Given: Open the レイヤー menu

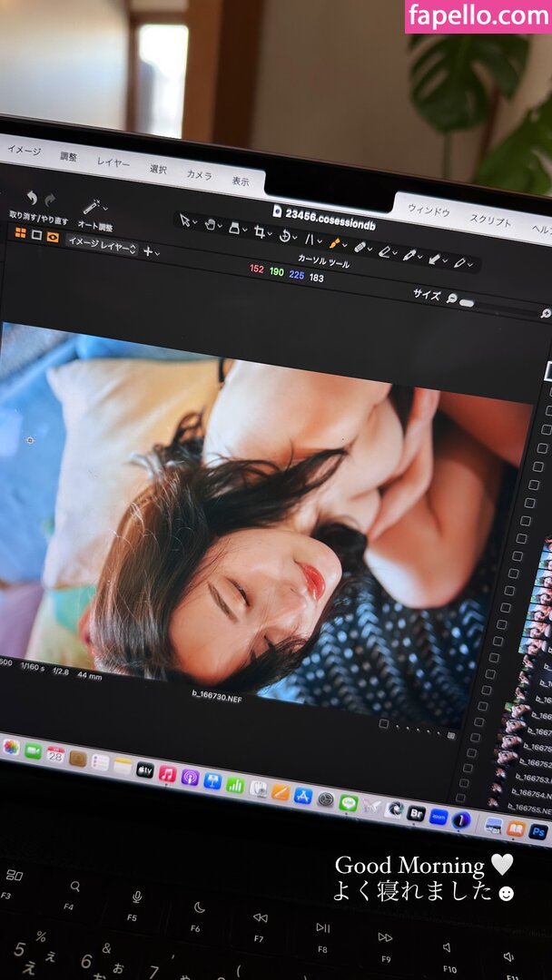Looking at the screenshot, I should pyautogui.click(x=113, y=162).
